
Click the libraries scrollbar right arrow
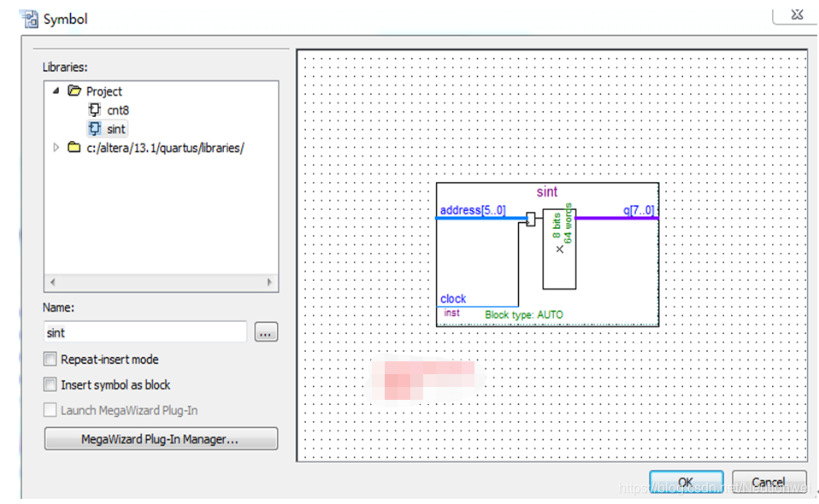click(269, 282)
